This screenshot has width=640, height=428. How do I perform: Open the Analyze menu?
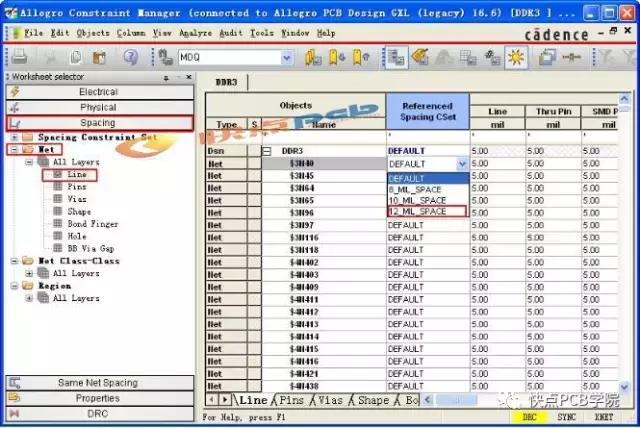tap(196, 33)
